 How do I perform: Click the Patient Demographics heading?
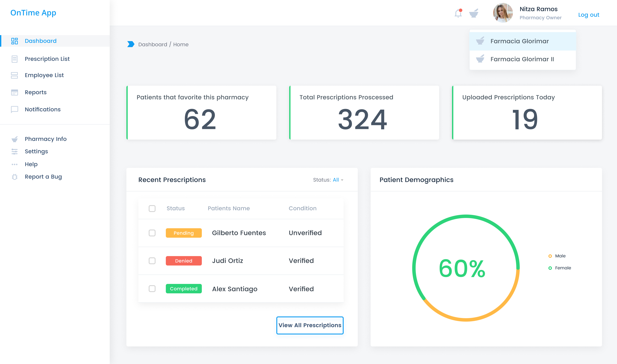[416, 180]
